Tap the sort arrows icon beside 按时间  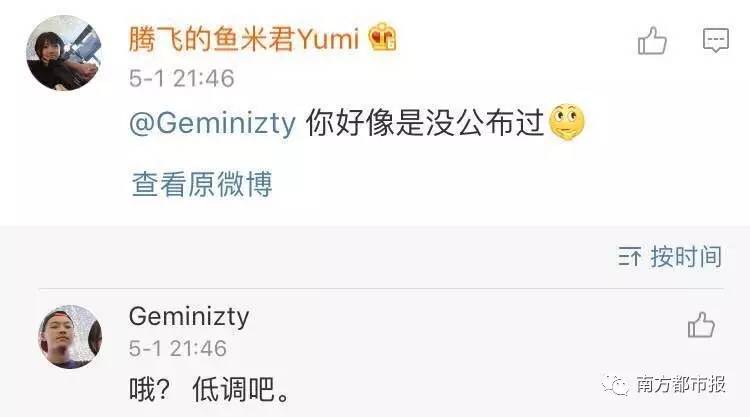pos(629,257)
